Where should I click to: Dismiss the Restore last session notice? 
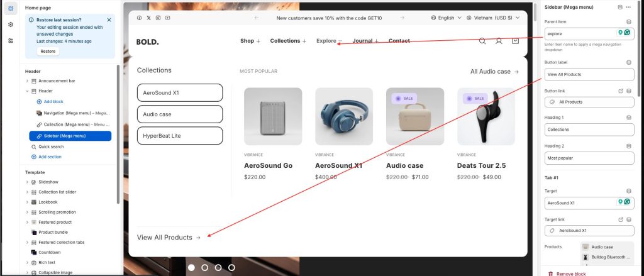[109, 19]
